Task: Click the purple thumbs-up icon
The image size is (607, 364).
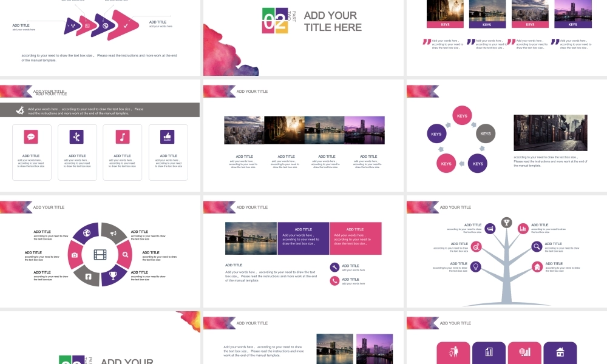Action: (167, 136)
